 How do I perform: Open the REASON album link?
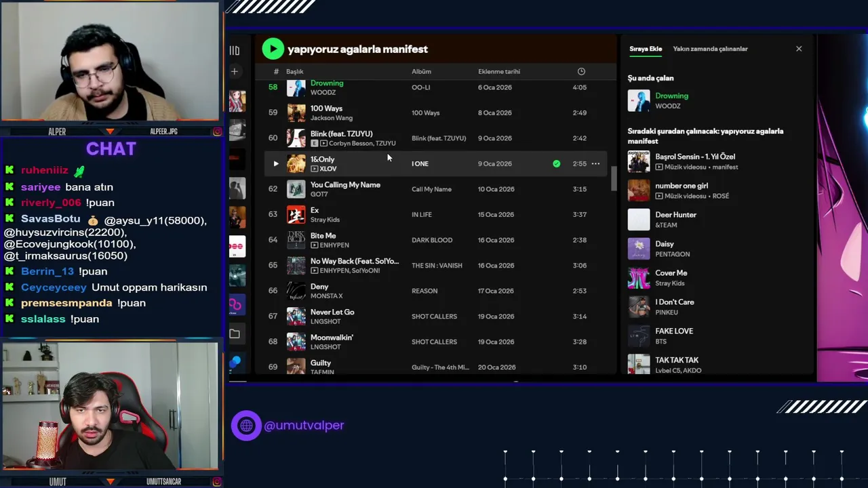[x=425, y=291]
